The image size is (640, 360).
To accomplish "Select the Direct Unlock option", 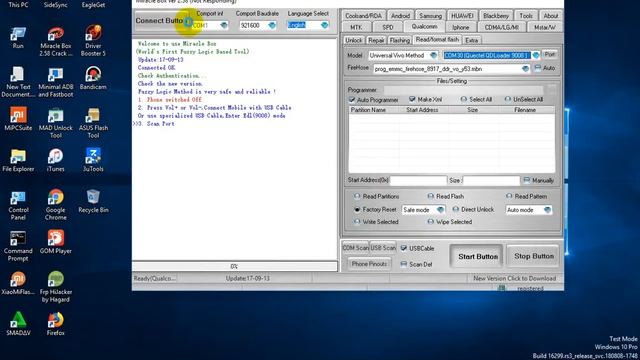I will click(456, 209).
